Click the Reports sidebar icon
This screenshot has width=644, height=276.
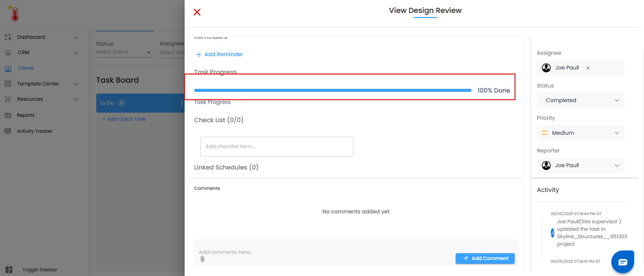[8, 115]
